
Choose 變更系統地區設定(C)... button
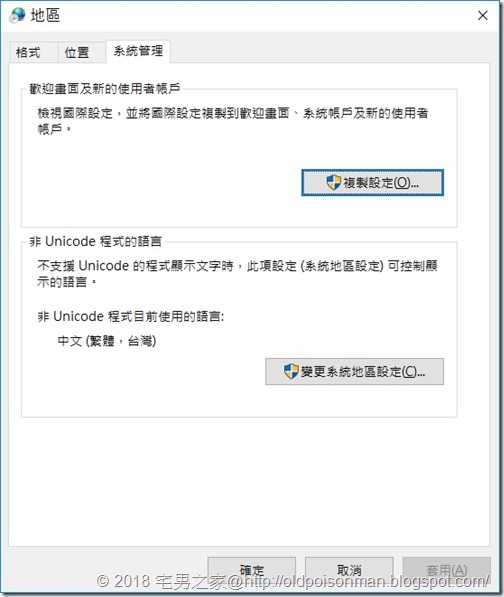[x=354, y=371]
